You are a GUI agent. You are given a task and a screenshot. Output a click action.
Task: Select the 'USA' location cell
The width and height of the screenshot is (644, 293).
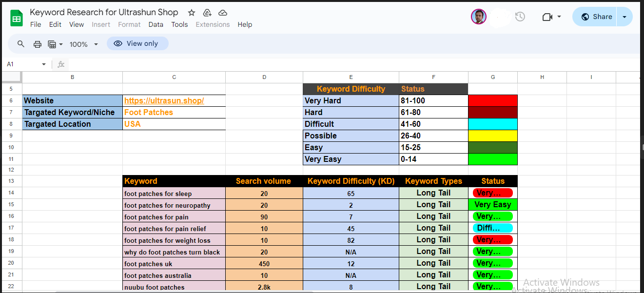tap(174, 124)
